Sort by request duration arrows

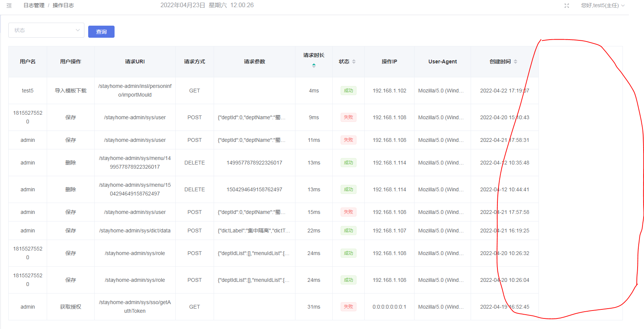[314, 66]
